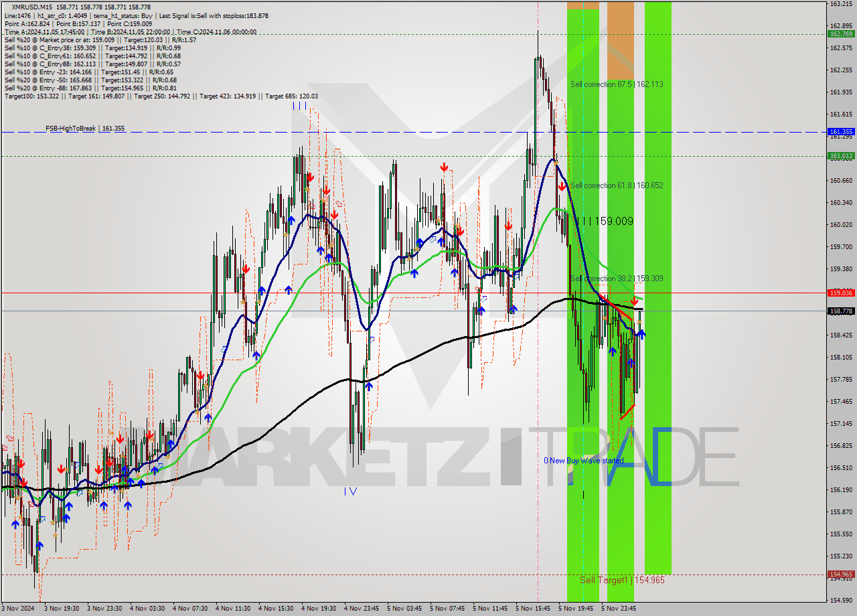Click the '| | | 159.009' wave label

[604, 221]
